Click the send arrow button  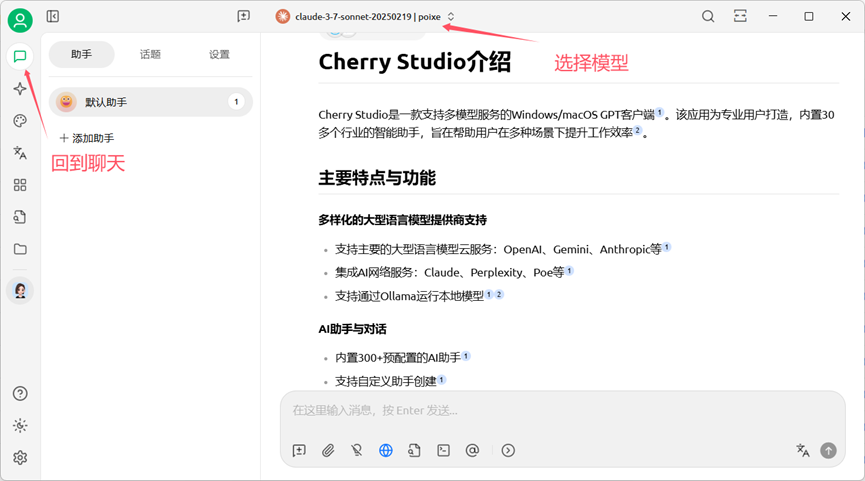[828, 451]
